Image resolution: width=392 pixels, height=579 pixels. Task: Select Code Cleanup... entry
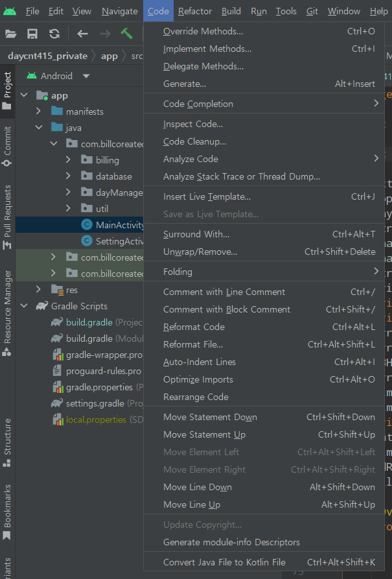[x=264, y=141]
